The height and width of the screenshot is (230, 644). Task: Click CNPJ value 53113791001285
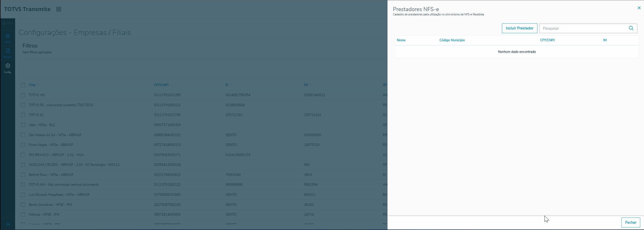(167, 95)
